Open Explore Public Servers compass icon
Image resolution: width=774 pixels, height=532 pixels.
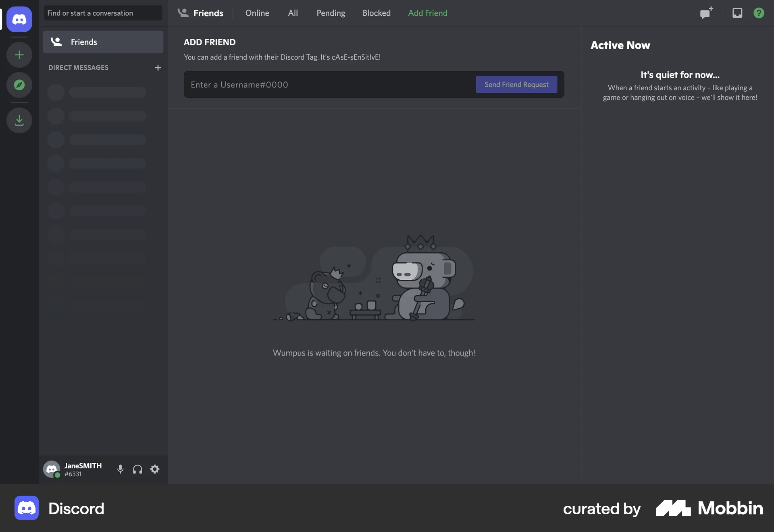pyautogui.click(x=19, y=85)
